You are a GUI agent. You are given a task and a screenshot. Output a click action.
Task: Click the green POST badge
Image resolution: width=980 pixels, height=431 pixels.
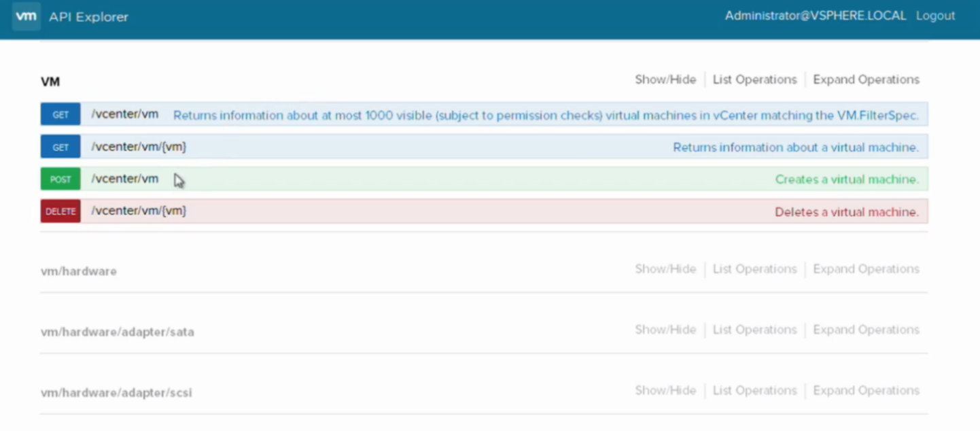60,179
